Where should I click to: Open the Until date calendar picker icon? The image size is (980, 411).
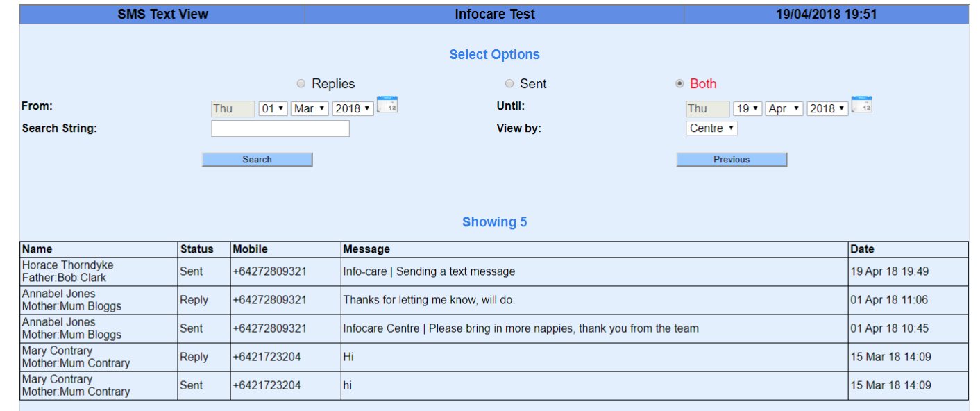point(861,105)
